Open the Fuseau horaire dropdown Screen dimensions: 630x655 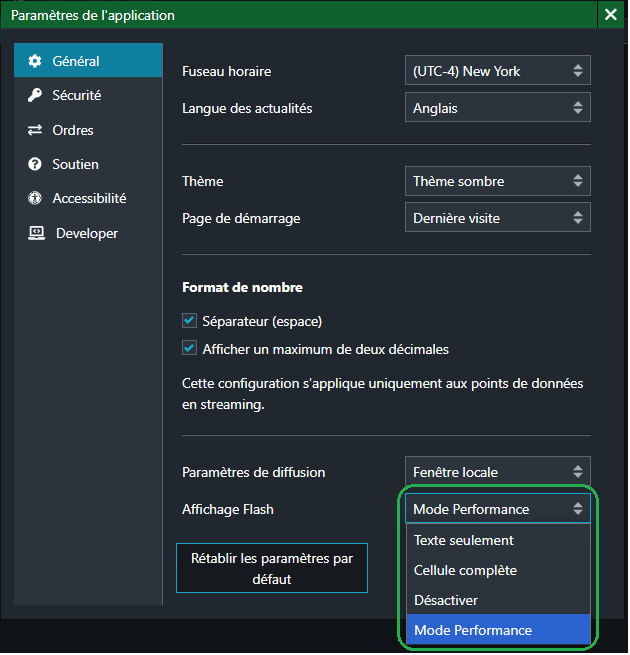(497, 71)
